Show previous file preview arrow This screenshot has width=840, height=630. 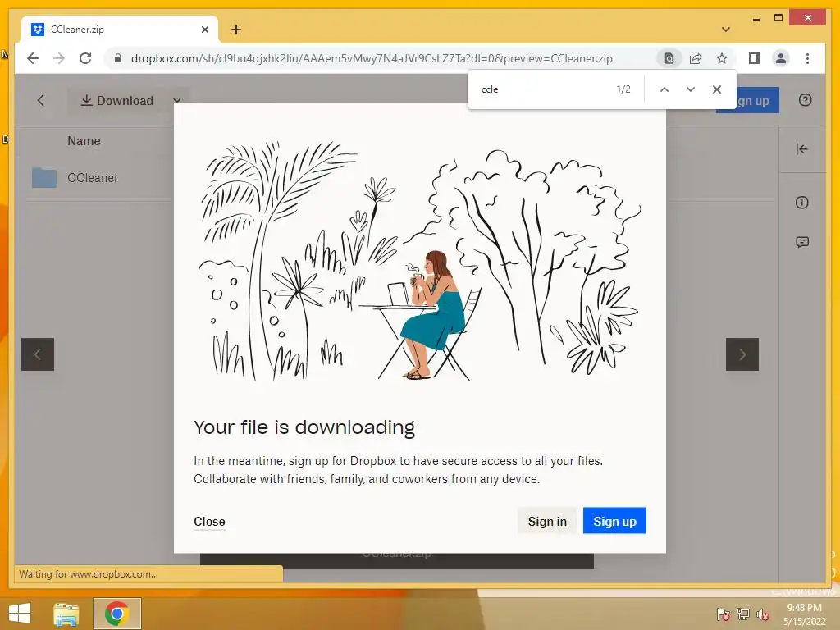(x=38, y=354)
